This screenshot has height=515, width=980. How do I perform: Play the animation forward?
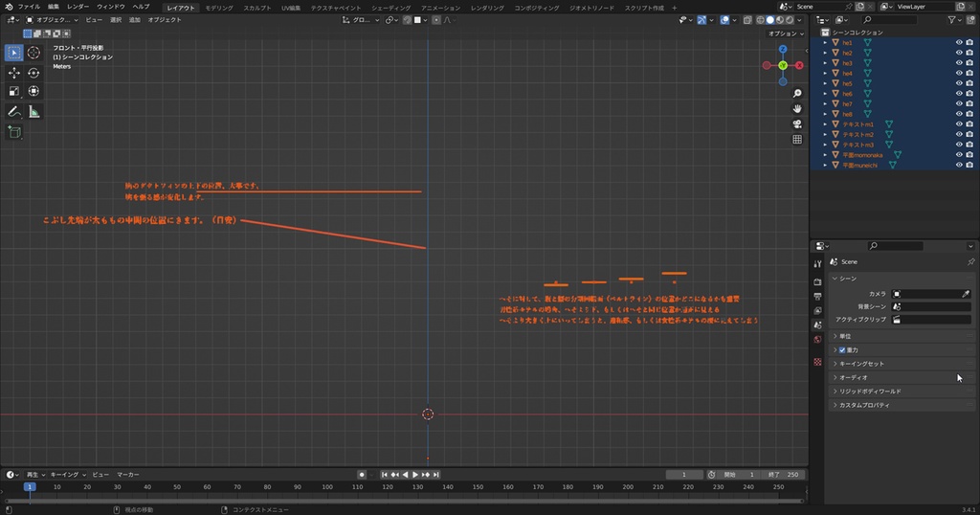(x=415, y=475)
